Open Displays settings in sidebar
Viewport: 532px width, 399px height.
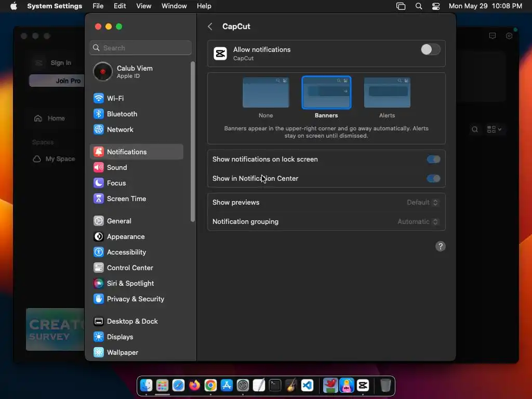pos(137,337)
